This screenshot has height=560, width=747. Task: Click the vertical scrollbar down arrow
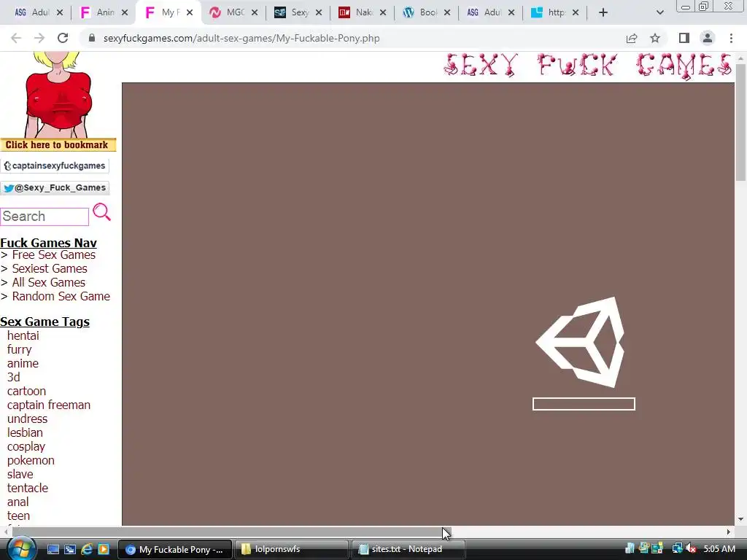[x=740, y=519]
